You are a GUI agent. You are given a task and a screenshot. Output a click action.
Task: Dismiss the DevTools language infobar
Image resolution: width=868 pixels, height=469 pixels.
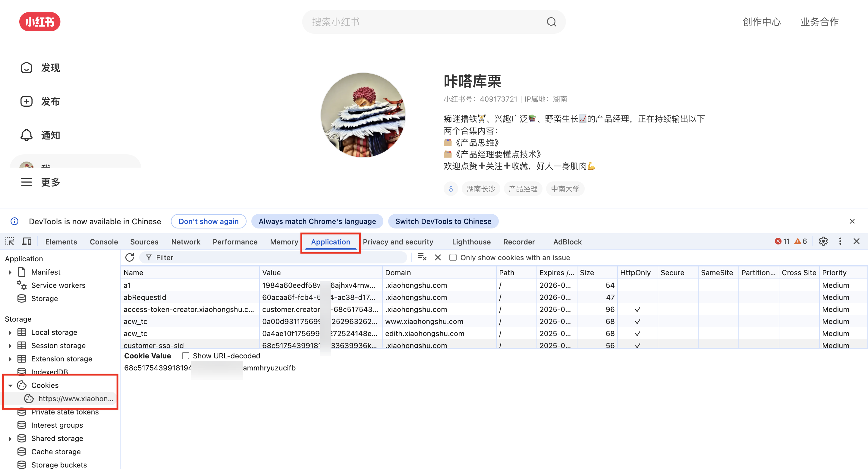[x=852, y=221]
